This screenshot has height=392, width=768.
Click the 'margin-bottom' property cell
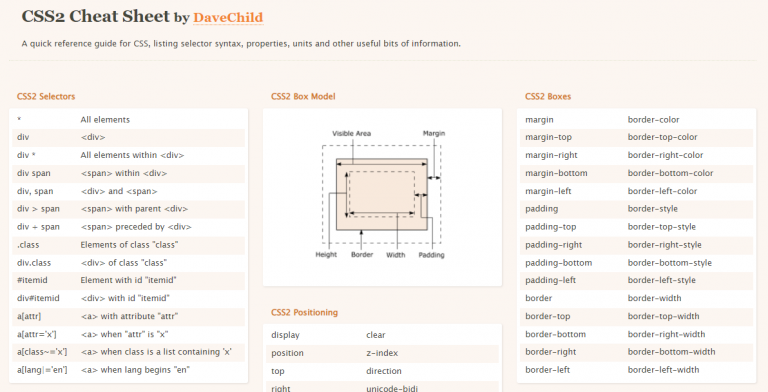click(556, 173)
